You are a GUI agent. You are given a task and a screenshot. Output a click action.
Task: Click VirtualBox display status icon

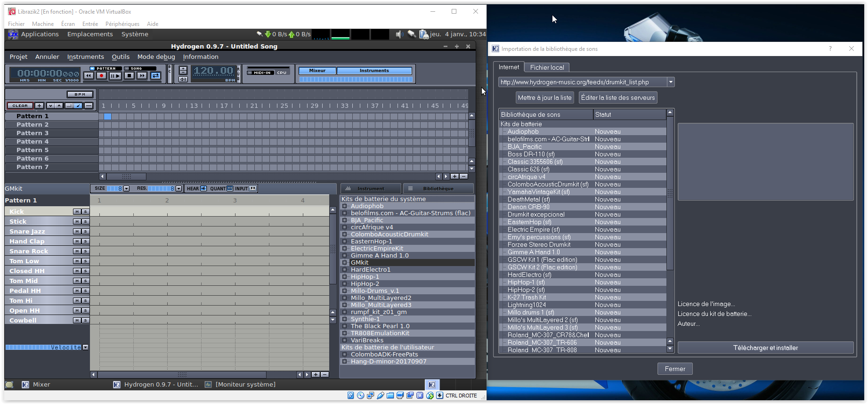point(400,396)
